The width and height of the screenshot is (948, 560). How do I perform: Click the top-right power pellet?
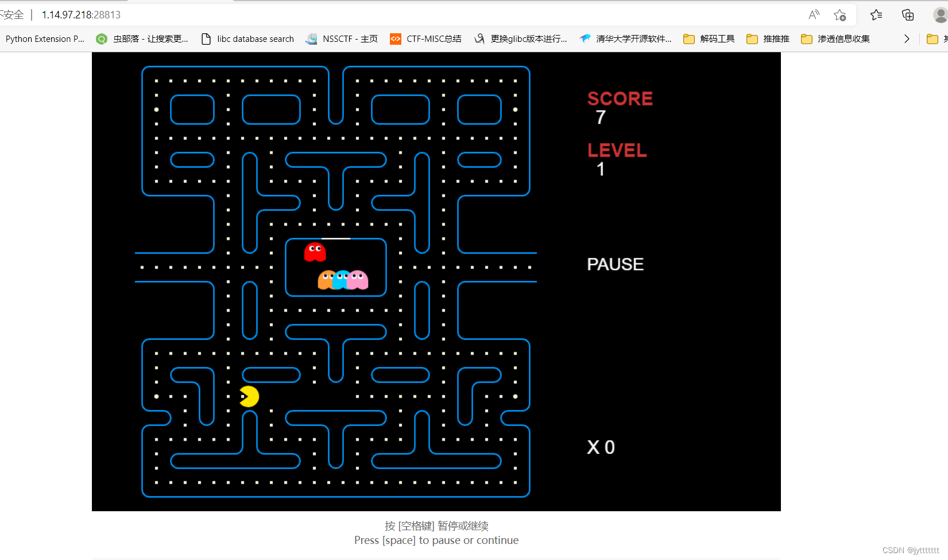coord(515,110)
